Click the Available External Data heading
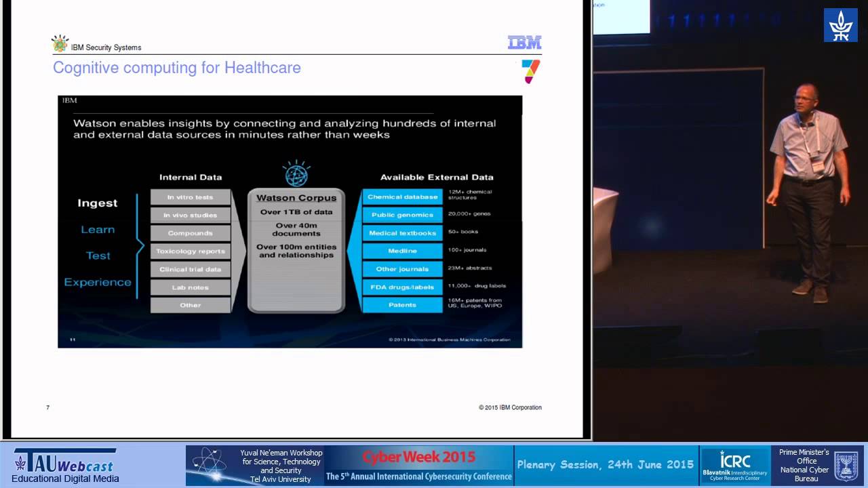Screen dimensions: 868x488 click(x=437, y=177)
